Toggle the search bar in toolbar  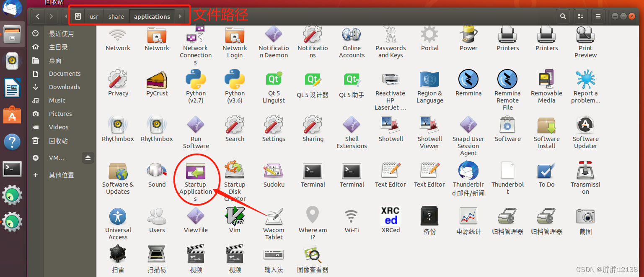(x=563, y=16)
